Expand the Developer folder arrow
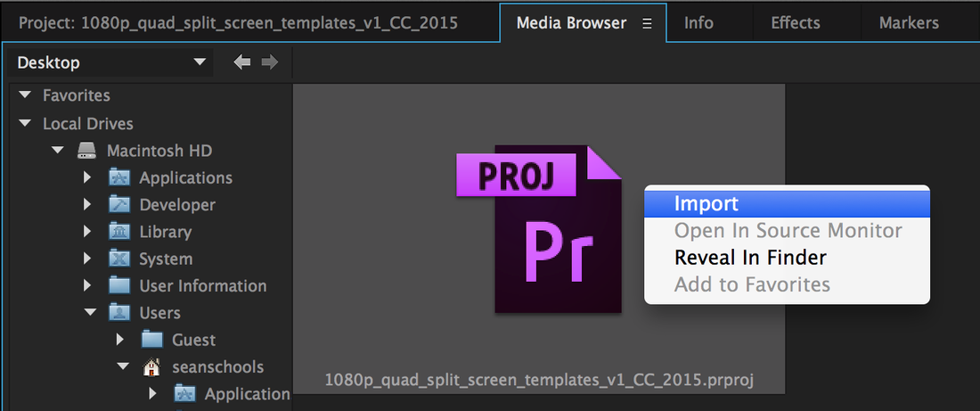Viewport: 980px width, 411px height. (x=87, y=204)
